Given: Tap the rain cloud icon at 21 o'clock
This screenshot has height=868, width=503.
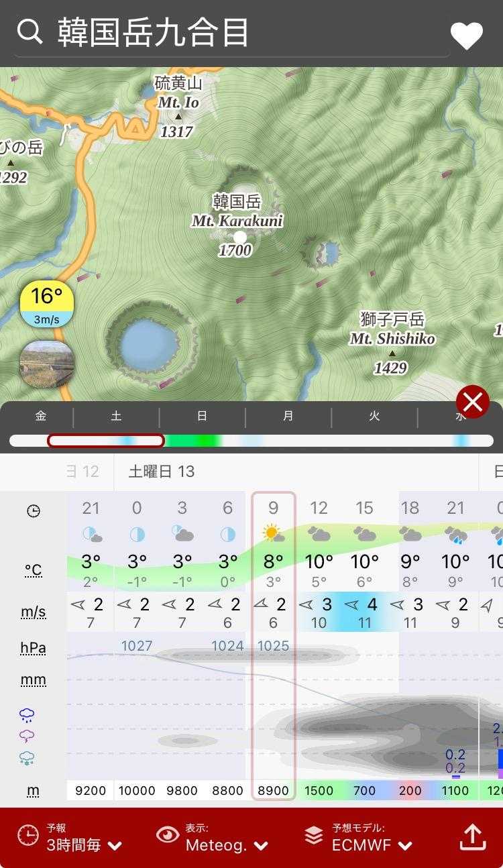Looking at the screenshot, I should pos(455,534).
